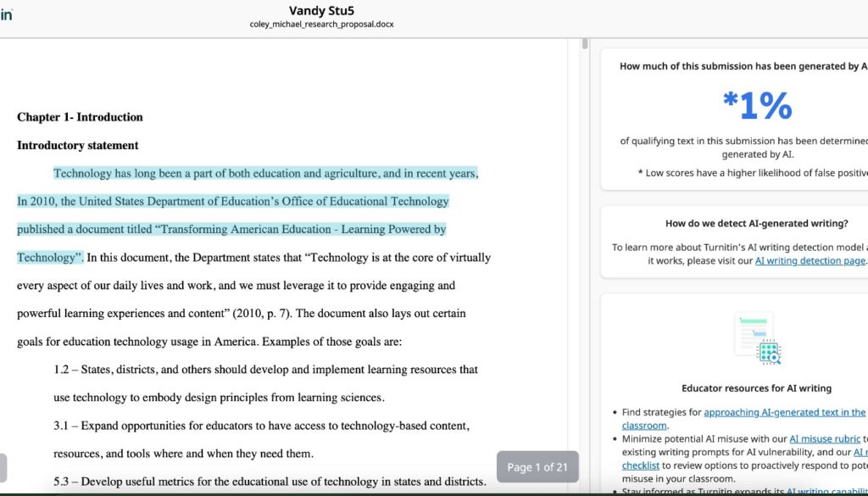The width and height of the screenshot is (868, 496).
Task: Click the Turnitin logo
Action: tap(7, 14)
